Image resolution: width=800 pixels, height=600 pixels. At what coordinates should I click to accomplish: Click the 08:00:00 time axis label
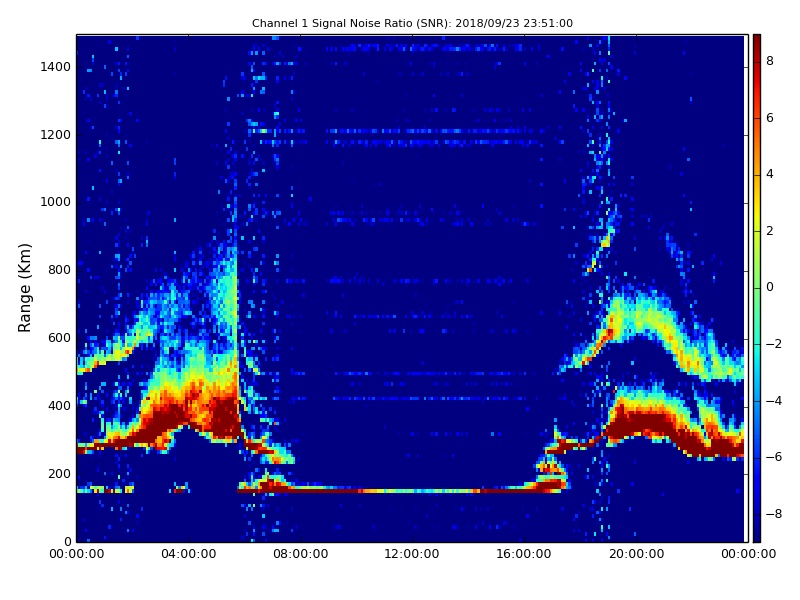coord(301,554)
